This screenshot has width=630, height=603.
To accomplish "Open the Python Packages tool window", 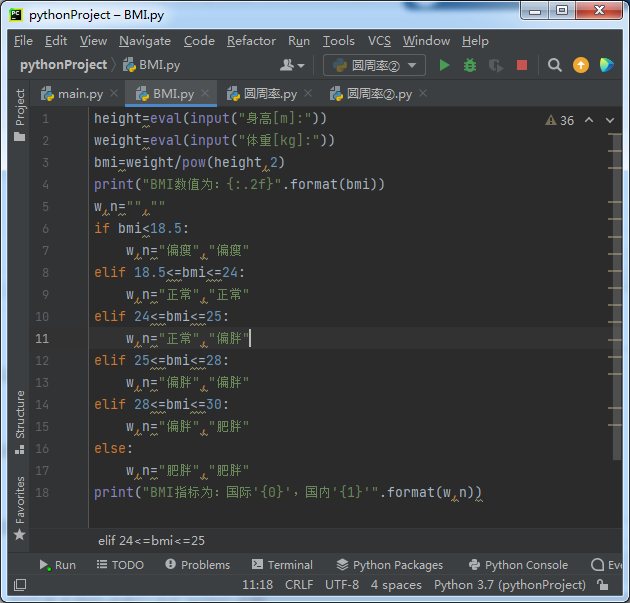I will (390, 565).
